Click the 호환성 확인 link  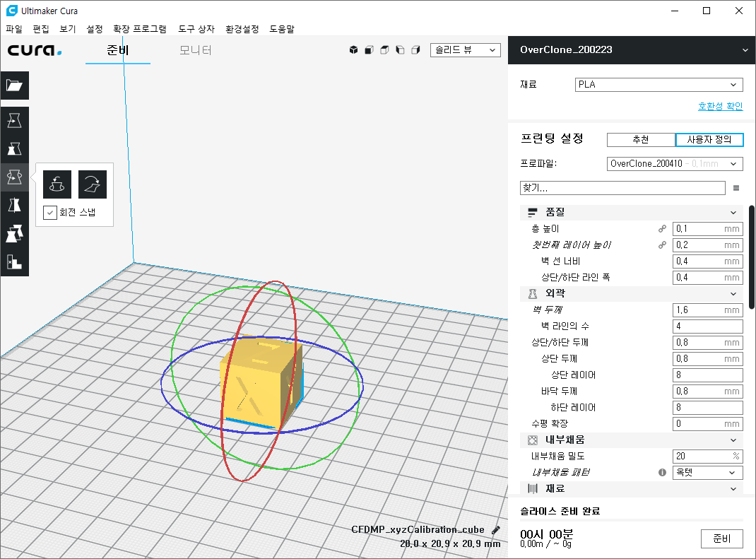pos(721,106)
